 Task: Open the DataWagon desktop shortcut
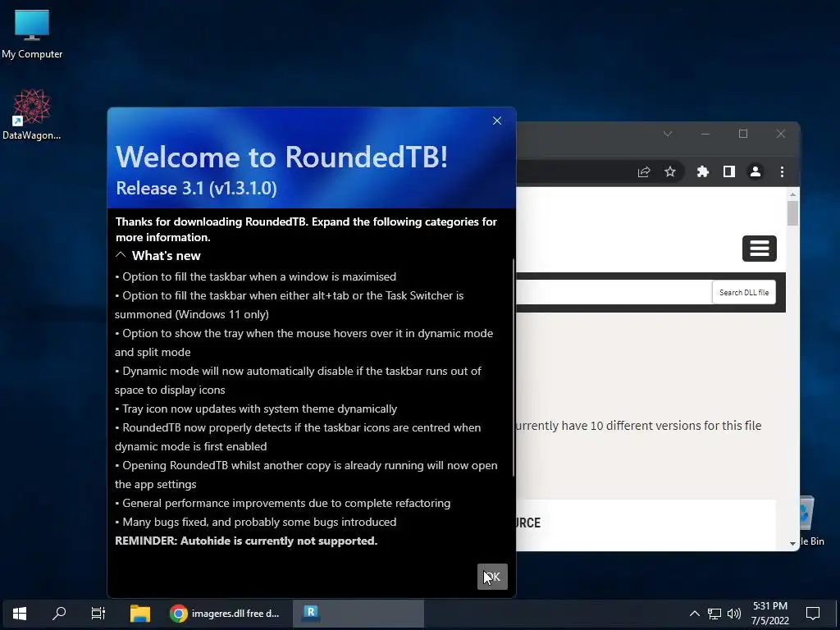pos(32,115)
